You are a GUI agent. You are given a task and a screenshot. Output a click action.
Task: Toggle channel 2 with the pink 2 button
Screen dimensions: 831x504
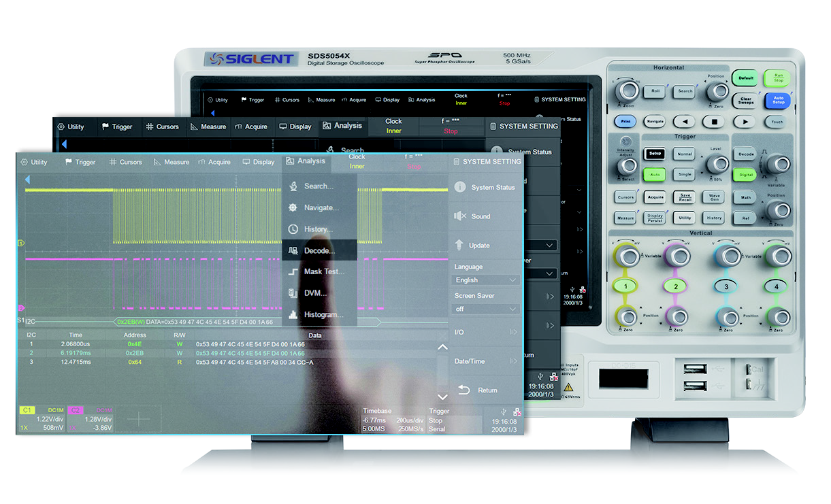(676, 286)
